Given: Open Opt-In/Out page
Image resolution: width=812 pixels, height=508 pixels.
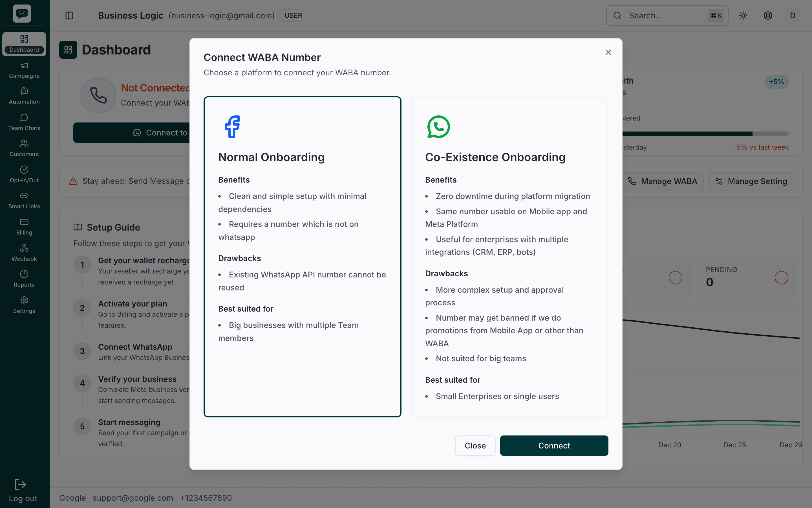Looking at the screenshot, I should point(24,175).
